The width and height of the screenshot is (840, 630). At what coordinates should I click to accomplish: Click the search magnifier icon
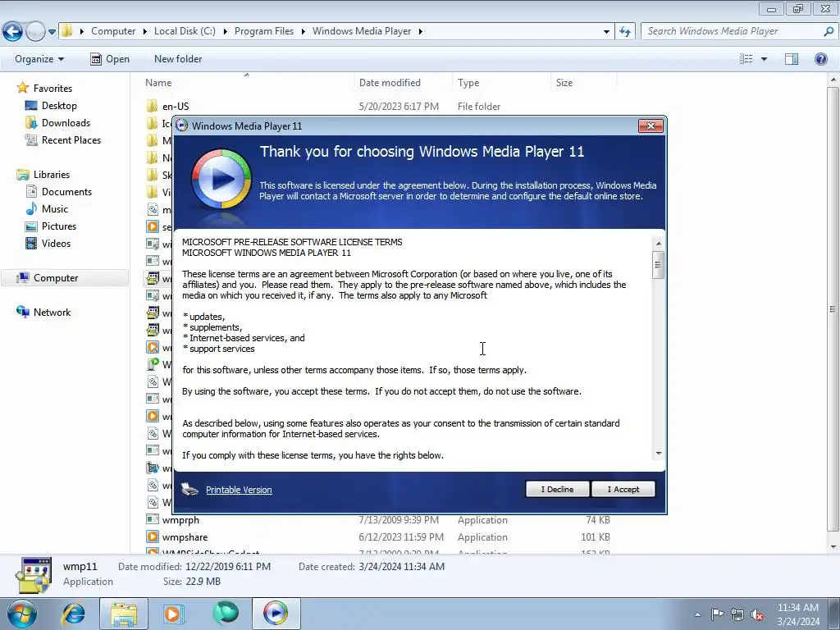[829, 31]
